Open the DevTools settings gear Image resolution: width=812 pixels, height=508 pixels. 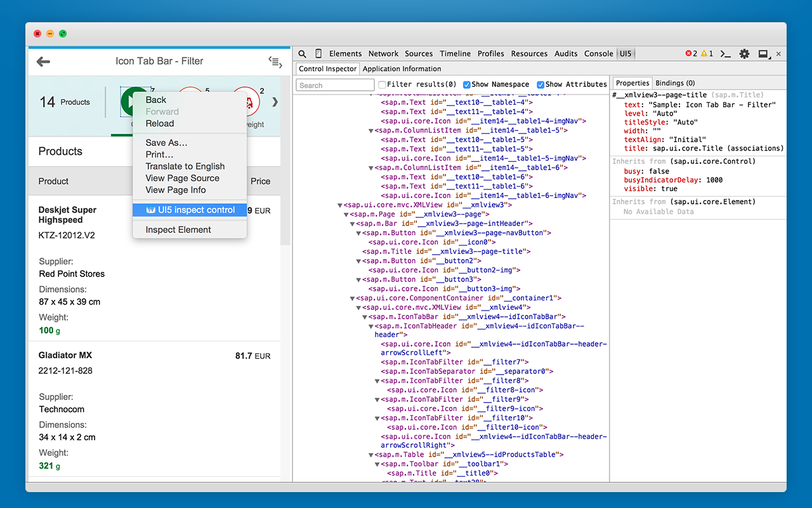tap(744, 53)
